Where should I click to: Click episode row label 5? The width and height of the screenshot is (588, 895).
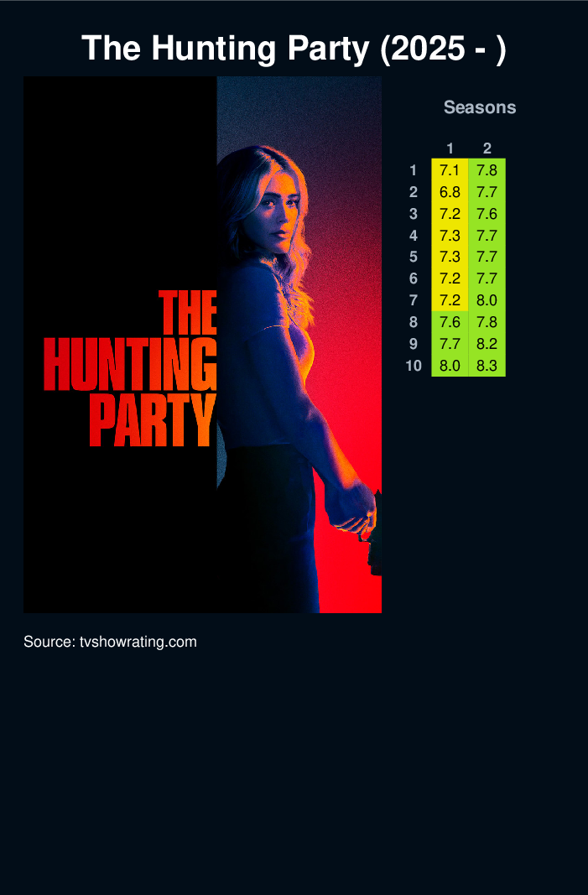414,257
